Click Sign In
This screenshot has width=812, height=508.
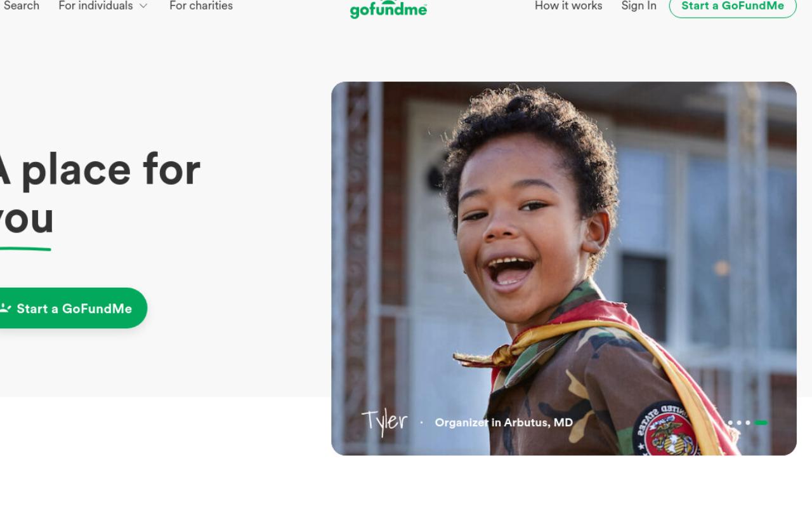[x=639, y=6]
